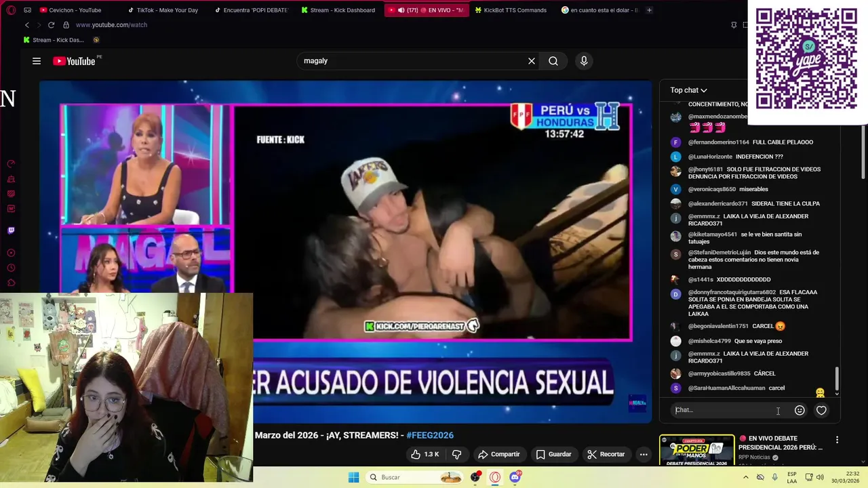Switch to Encuentra 'POPI DEBATE' tab

pyautogui.click(x=250, y=10)
